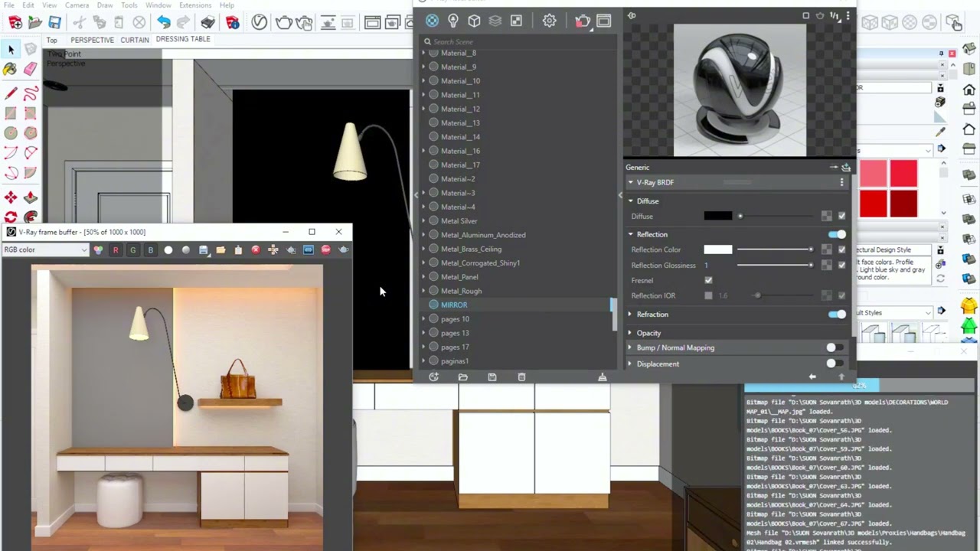Save the image from the frame buffer
The image size is (980, 551).
coord(203,249)
